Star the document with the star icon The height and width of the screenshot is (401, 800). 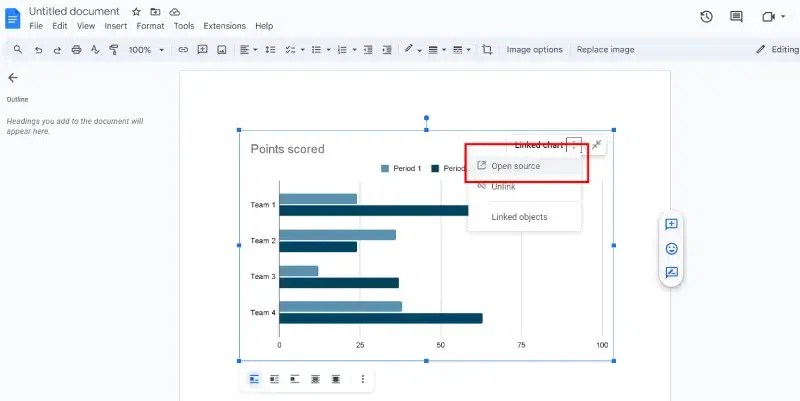click(136, 12)
